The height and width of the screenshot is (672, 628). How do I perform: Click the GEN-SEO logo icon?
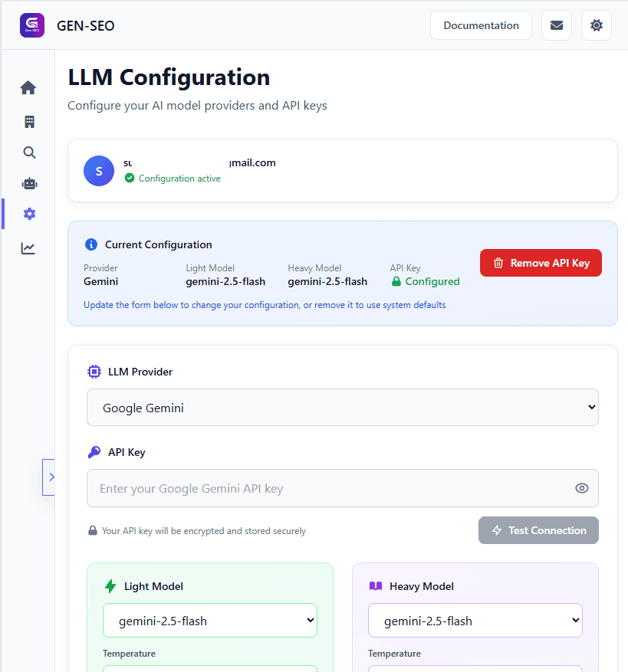pos(31,25)
